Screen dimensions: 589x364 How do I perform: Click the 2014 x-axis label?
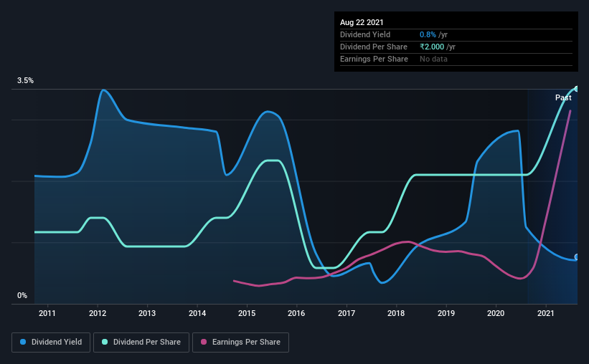tap(197, 313)
